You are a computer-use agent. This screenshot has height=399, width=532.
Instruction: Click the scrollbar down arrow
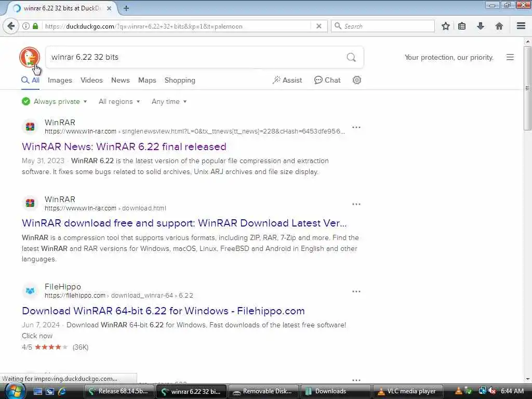pos(527,379)
